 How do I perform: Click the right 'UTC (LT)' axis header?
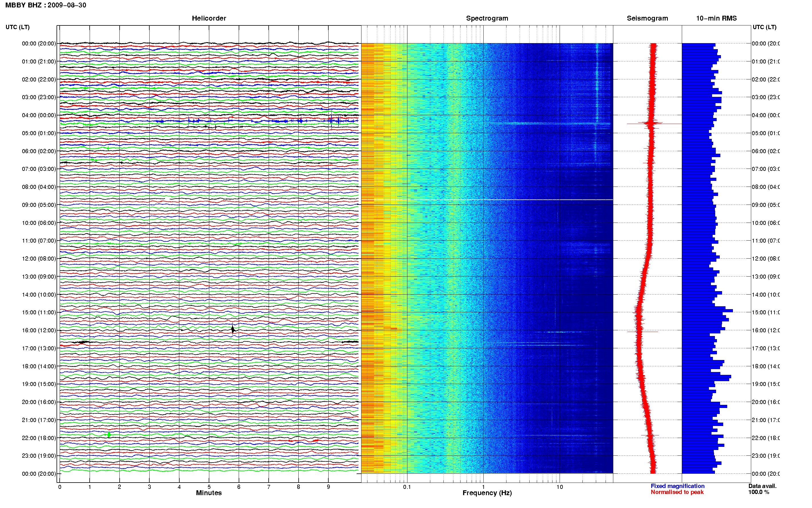point(764,27)
